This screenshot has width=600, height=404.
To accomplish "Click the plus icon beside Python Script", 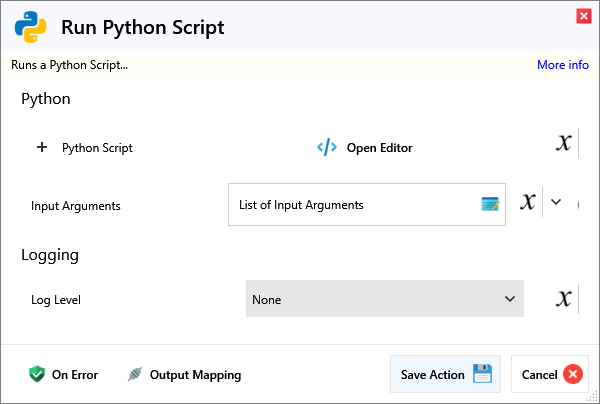I will [42, 147].
